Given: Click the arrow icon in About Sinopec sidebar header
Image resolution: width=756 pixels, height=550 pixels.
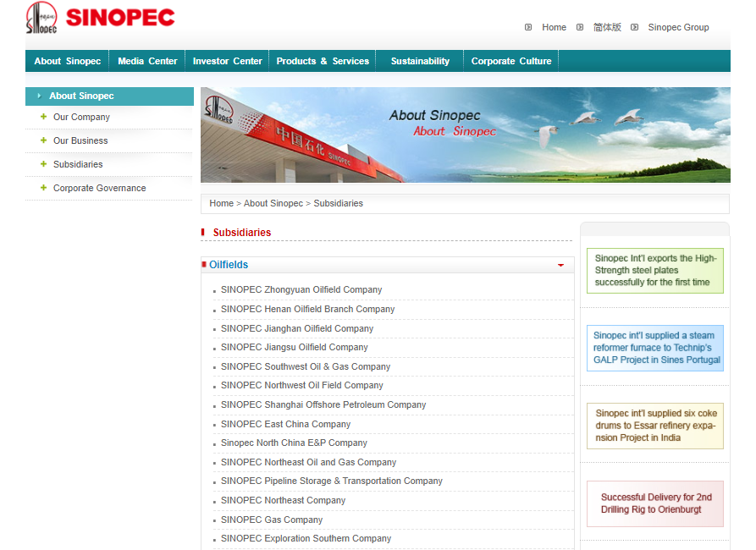Looking at the screenshot, I should pos(39,96).
